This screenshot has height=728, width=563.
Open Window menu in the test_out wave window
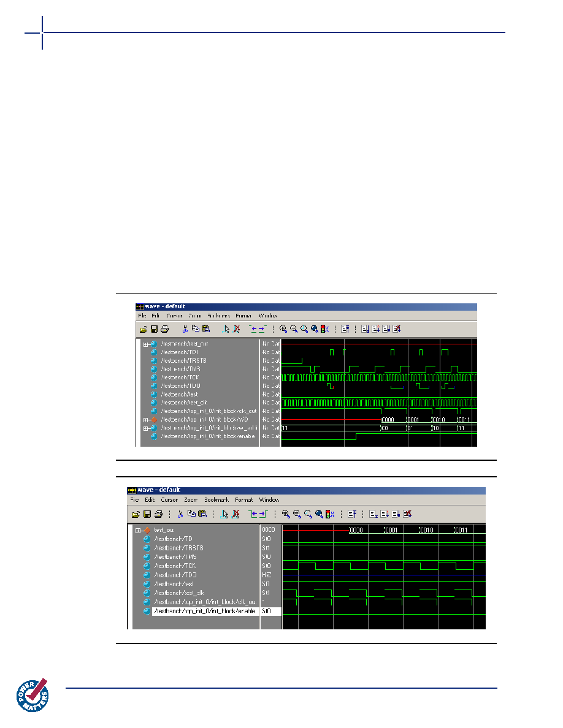click(x=269, y=500)
